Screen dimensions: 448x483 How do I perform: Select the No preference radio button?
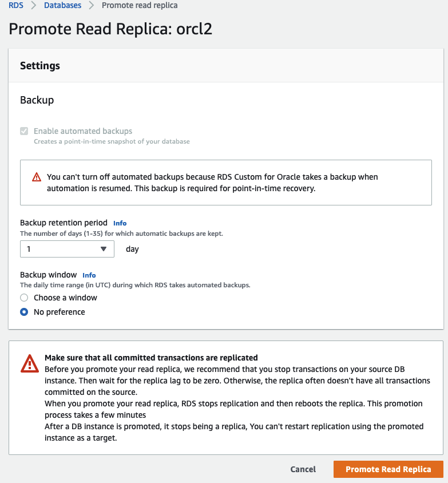coord(23,312)
